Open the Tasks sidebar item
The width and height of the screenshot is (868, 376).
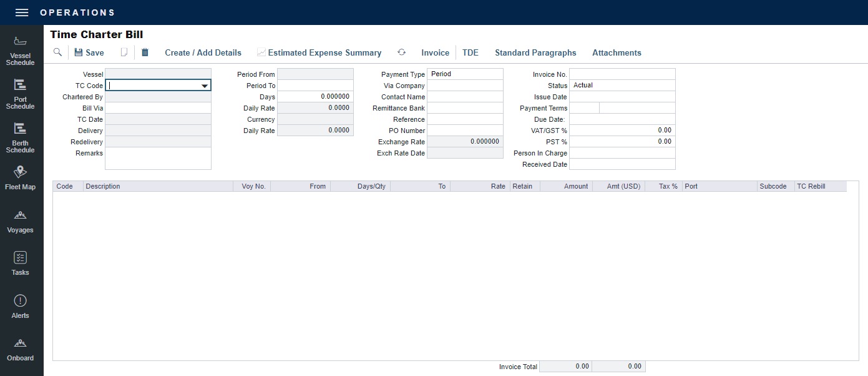coord(20,263)
